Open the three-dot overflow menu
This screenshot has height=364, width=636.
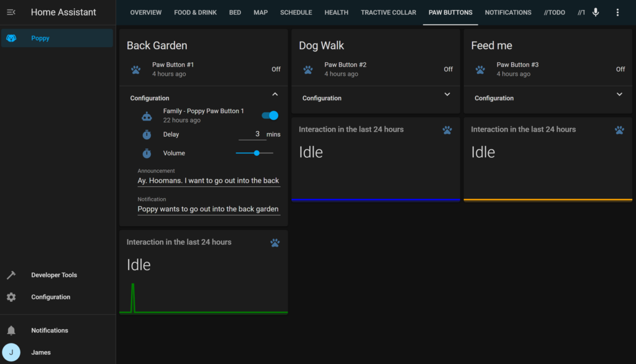pyautogui.click(x=617, y=12)
